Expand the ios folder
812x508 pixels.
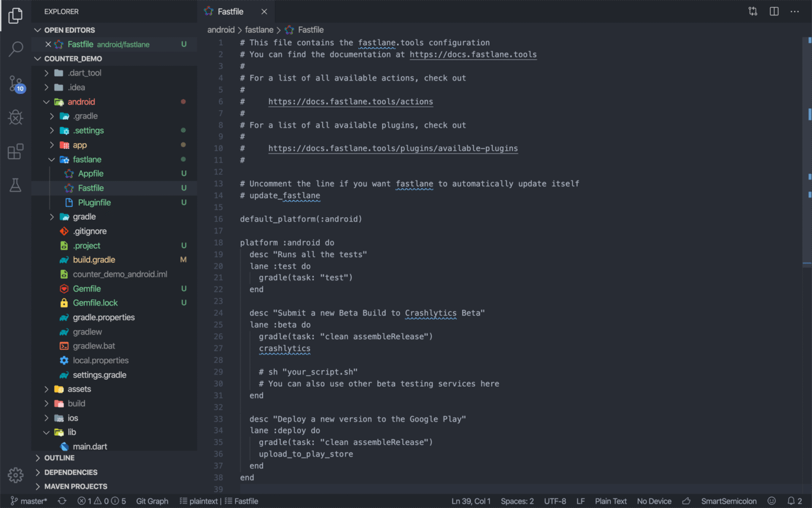coord(114,418)
